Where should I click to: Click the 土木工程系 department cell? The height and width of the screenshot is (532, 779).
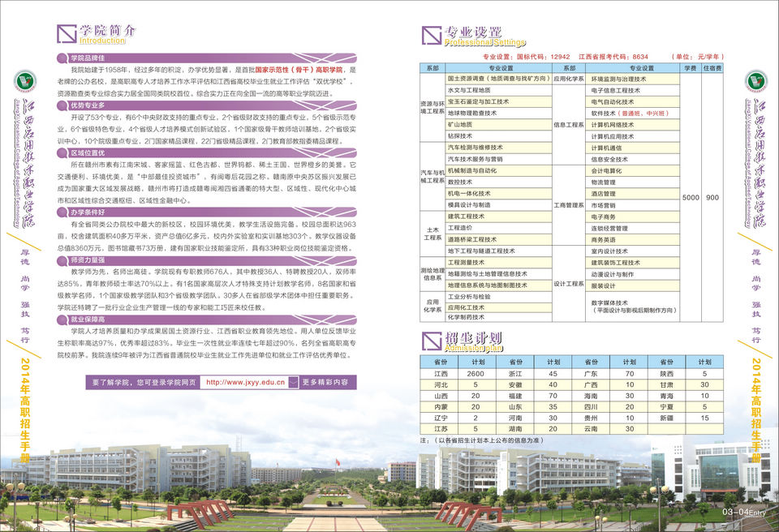click(433, 234)
